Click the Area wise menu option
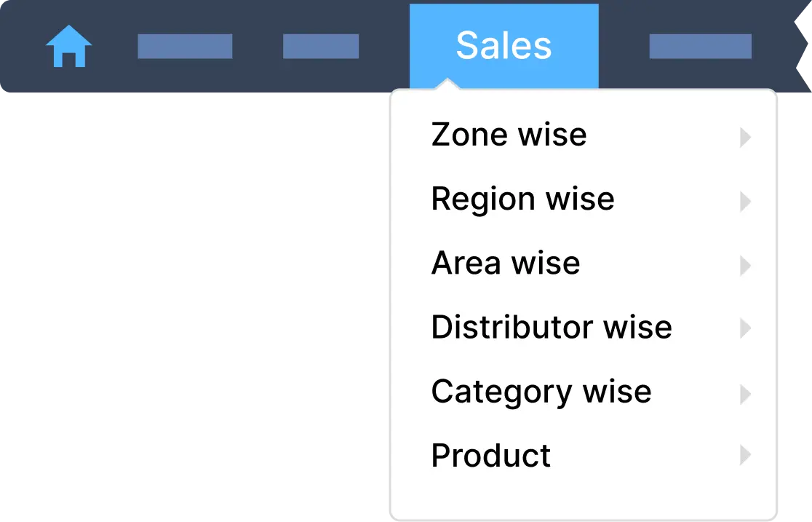This screenshot has height=522, width=812. (x=506, y=263)
